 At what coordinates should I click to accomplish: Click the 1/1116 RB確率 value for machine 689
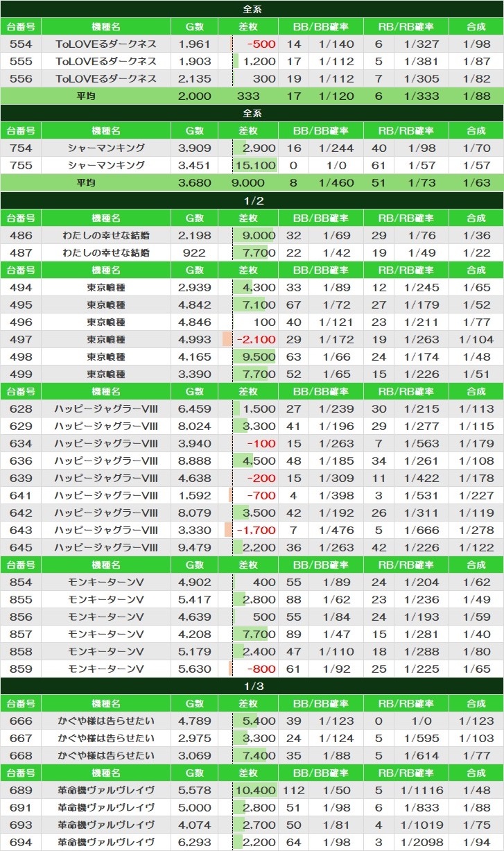click(422, 790)
